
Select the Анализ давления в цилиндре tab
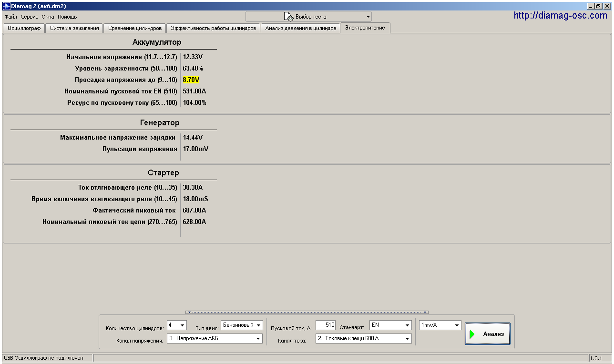[x=301, y=28]
